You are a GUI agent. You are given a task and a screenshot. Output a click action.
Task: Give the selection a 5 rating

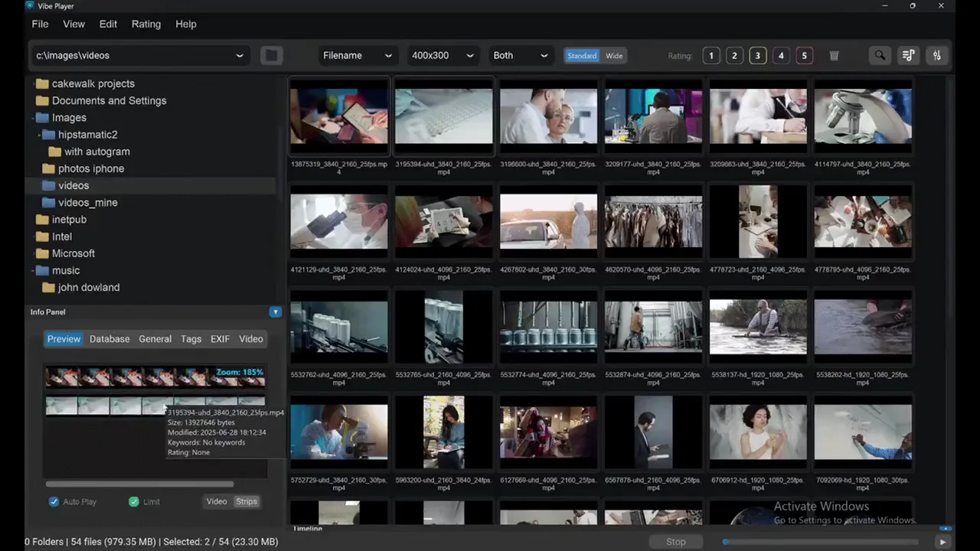(x=804, y=56)
